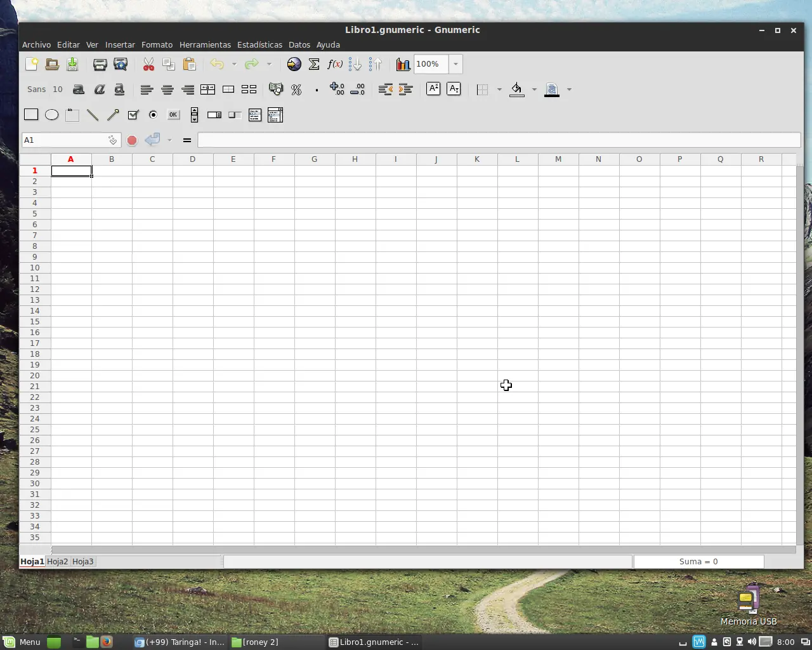Open the Archivo menu
This screenshot has width=812, height=650.
pyautogui.click(x=36, y=44)
